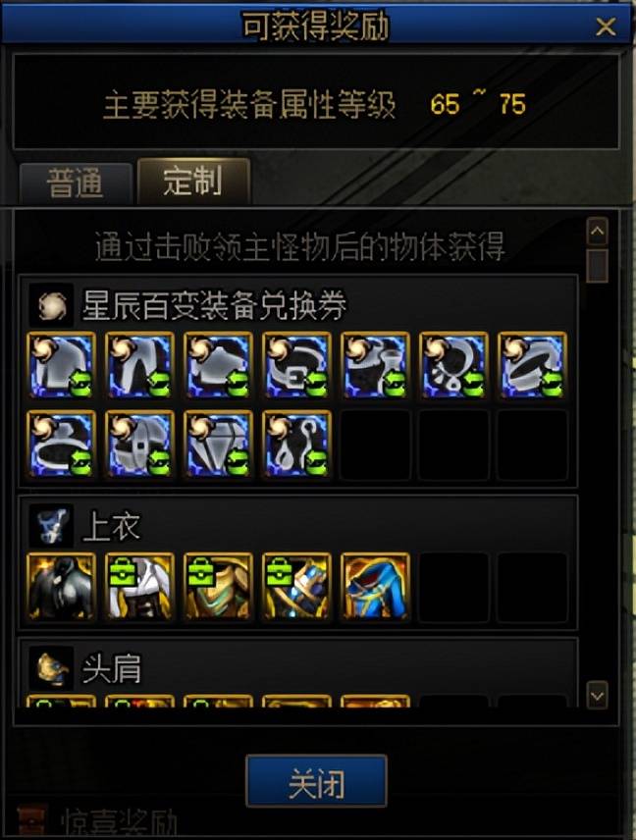636x840 pixels.
Task: Click the scrollbar up arrow
Action: 598,232
